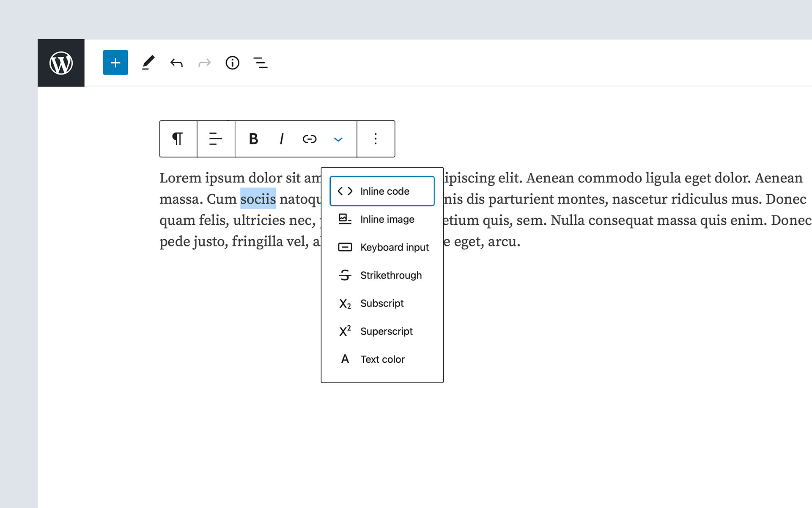Open the block options three-dot menu
The image size is (812, 508).
[x=376, y=139]
